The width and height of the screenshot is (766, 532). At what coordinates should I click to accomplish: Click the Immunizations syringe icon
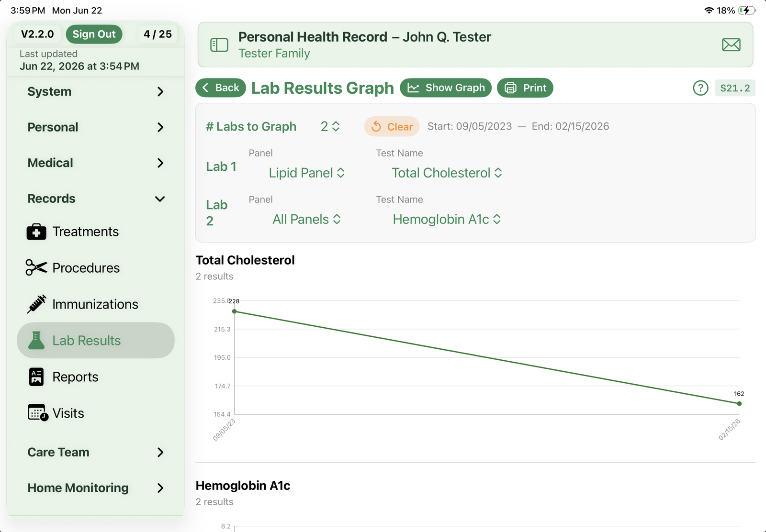[x=36, y=304]
